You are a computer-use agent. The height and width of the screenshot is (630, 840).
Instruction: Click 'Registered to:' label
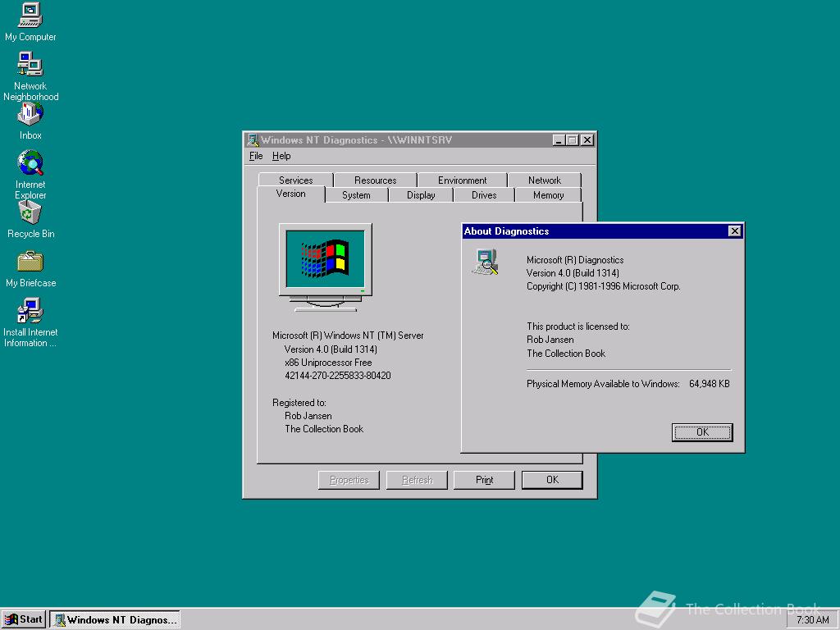pyautogui.click(x=299, y=402)
